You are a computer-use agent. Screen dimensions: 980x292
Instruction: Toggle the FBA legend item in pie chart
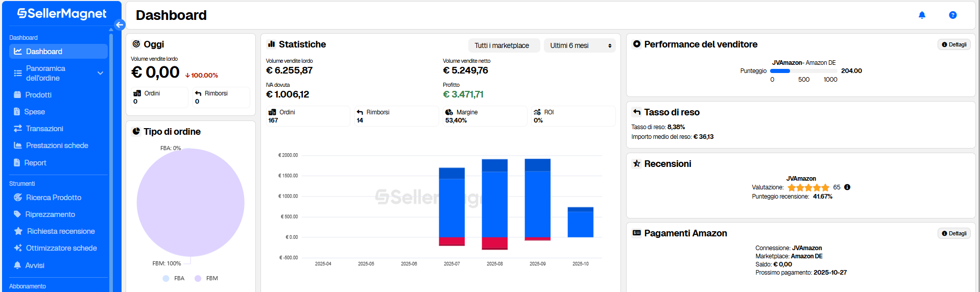click(x=174, y=278)
